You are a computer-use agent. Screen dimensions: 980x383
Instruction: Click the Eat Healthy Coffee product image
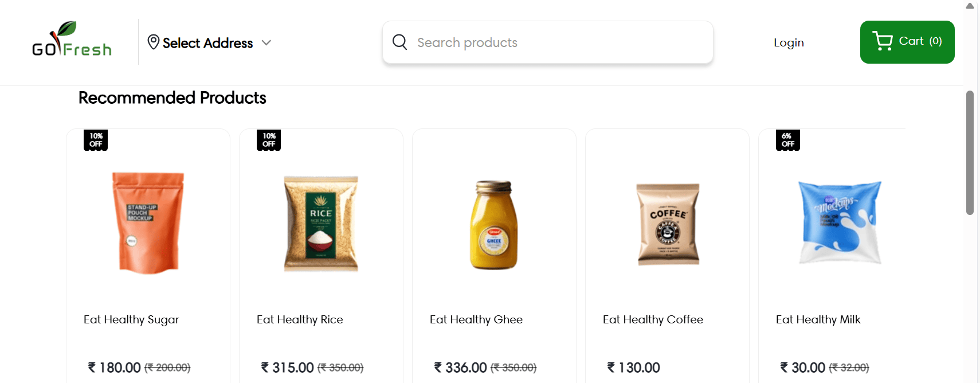click(667, 224)
